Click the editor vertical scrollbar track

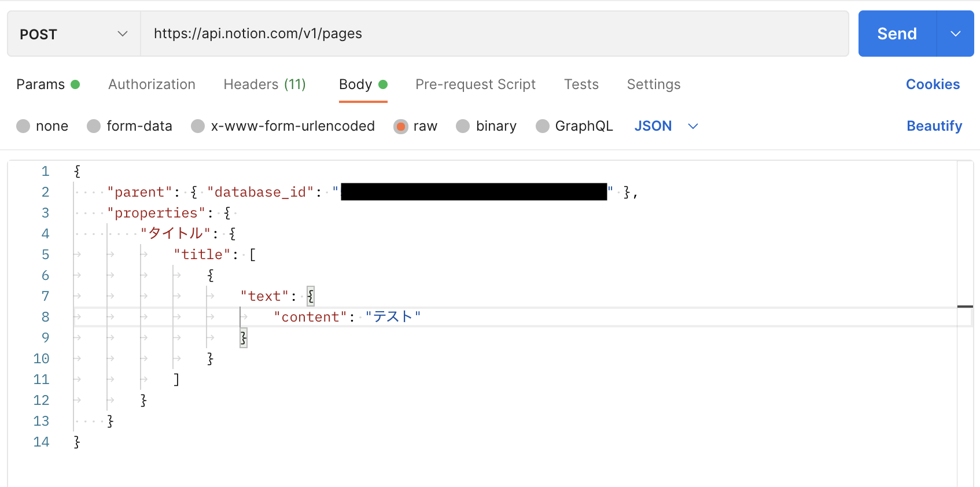tap(964, 324)
